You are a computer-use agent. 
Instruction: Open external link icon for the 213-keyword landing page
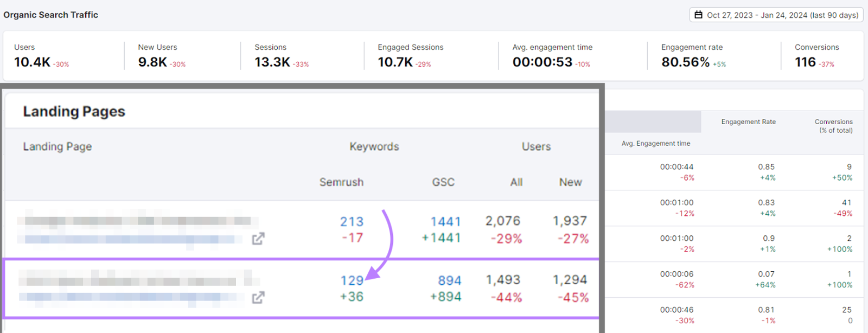pyautogui.click(x=258, y=239)
